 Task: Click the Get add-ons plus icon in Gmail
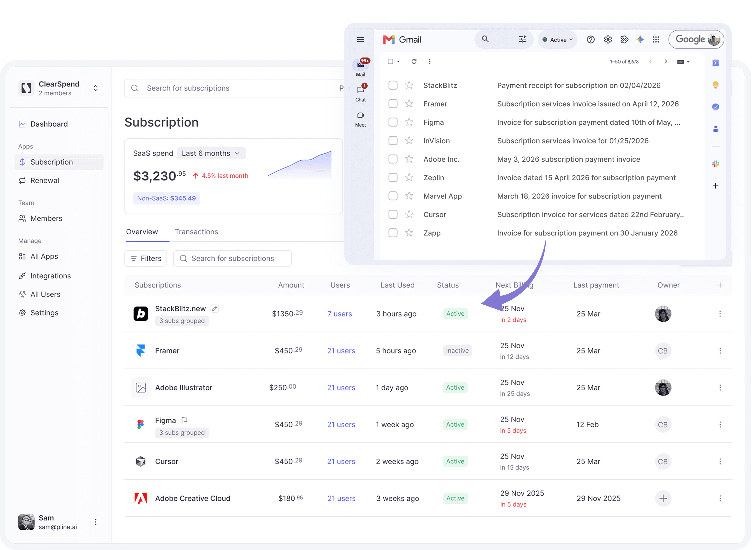point(715,186)
